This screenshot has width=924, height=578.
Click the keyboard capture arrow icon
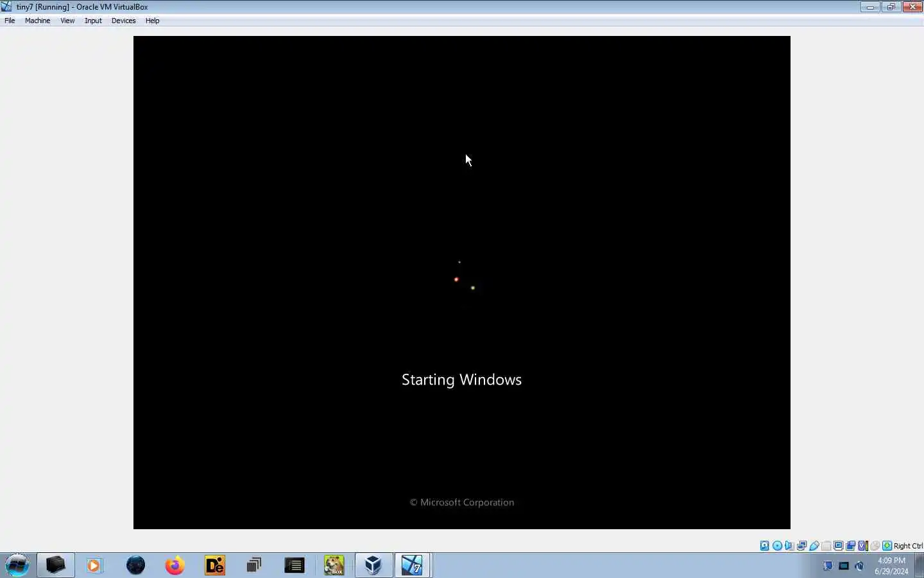pyautogui.click(x=887, y=546)
